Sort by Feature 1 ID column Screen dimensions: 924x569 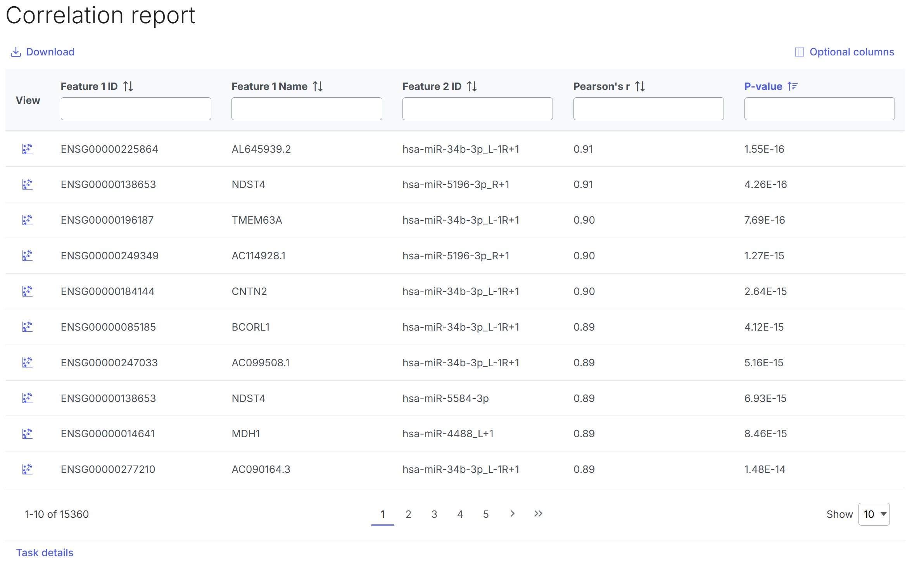click(x=128, y=86)
